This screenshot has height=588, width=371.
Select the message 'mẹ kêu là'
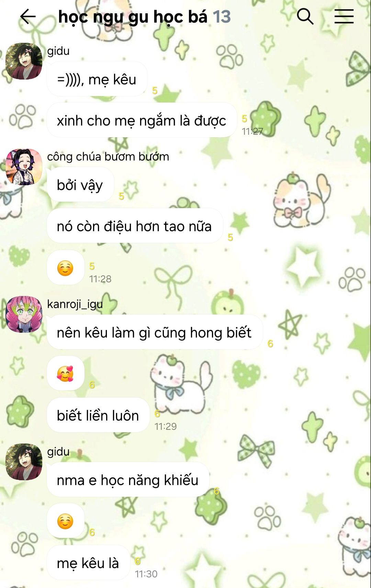click(88, 563)
